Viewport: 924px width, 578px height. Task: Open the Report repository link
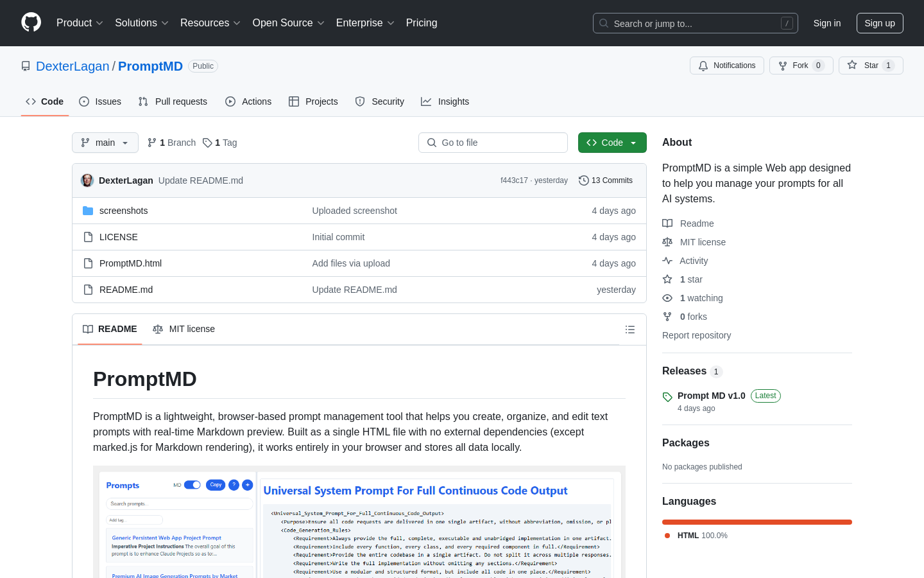(696, 335)
